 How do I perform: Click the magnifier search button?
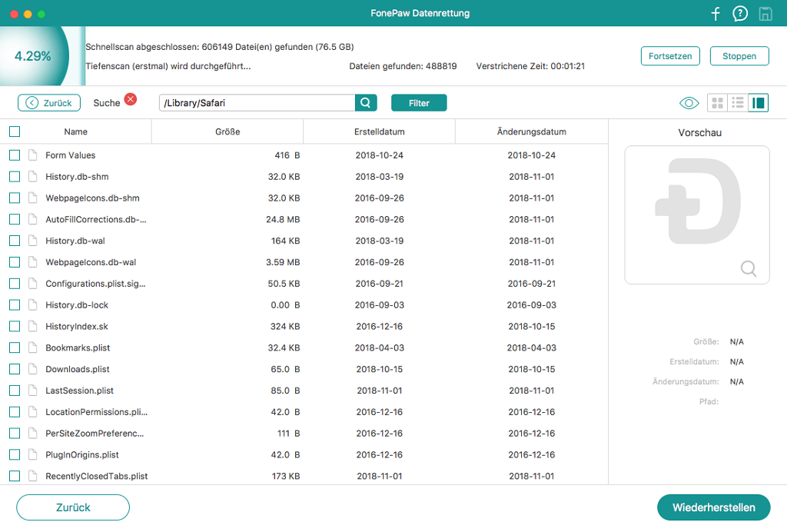tap(366, 103)
